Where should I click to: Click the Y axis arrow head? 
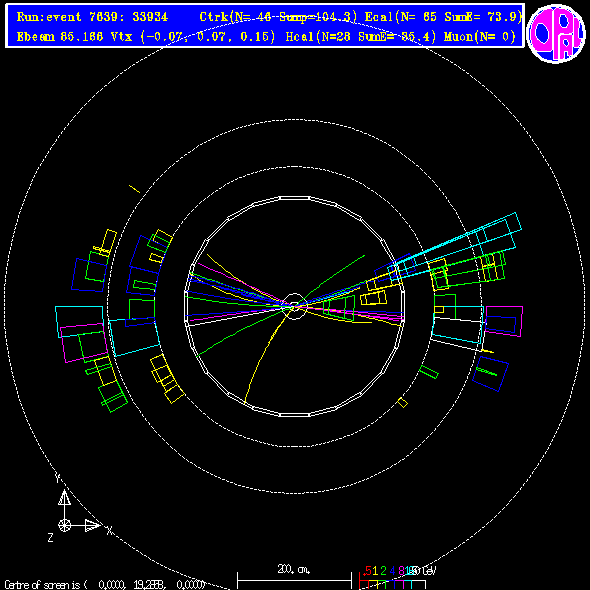pyautogui.click(x=64, y=497)
